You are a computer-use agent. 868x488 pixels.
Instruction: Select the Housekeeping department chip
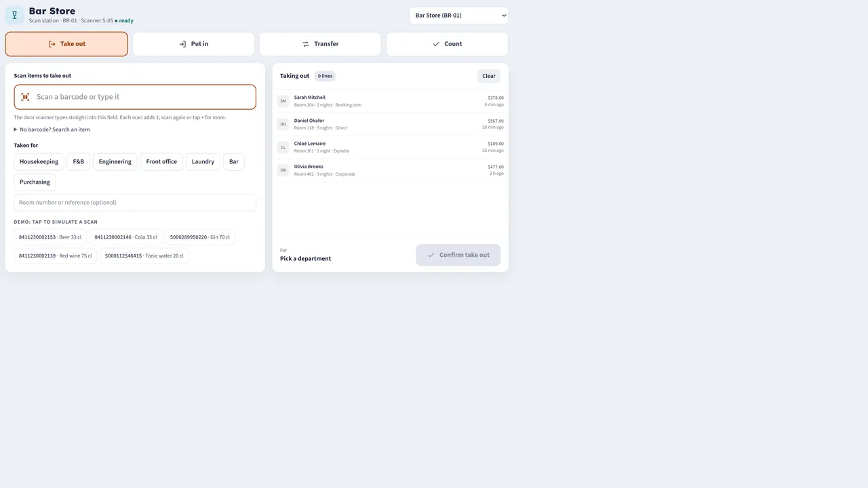[x=39, y=162]
